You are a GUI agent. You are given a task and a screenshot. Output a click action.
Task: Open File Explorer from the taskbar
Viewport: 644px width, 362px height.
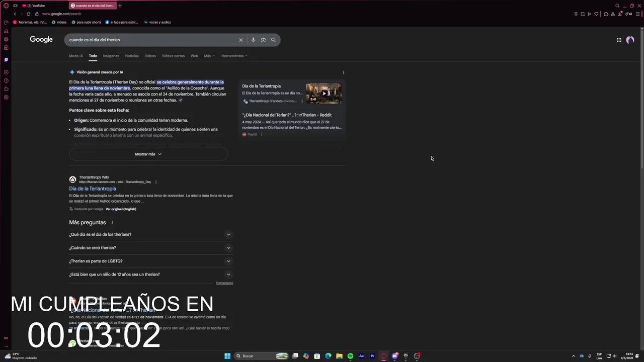pos(339,356)
